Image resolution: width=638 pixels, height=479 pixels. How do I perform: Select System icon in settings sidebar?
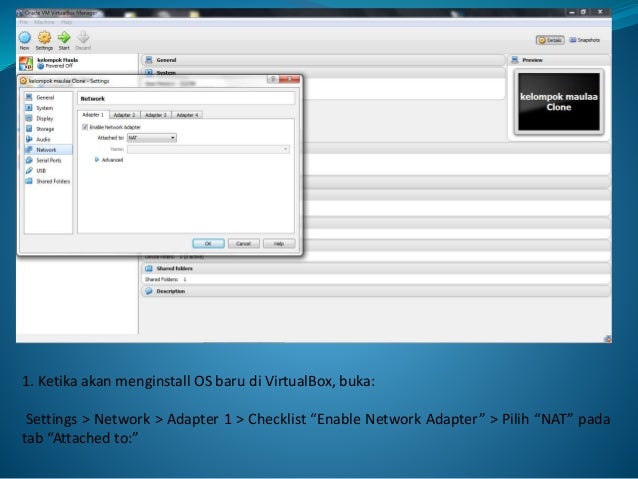pos(29,108)
